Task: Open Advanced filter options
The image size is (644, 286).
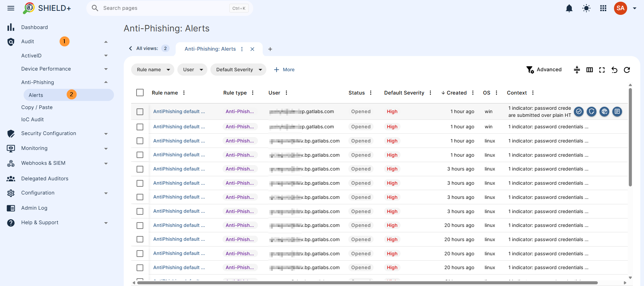Action: coord(544,70)
